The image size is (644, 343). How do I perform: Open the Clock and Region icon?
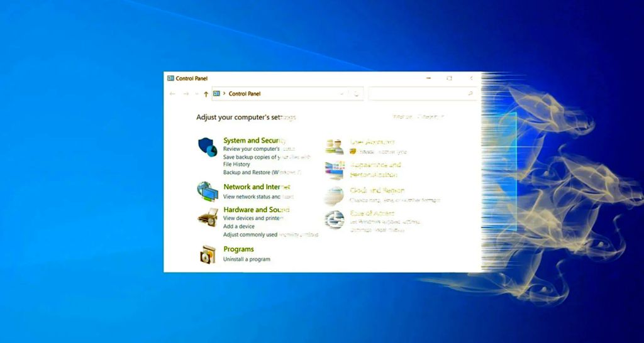click(334, 196)
